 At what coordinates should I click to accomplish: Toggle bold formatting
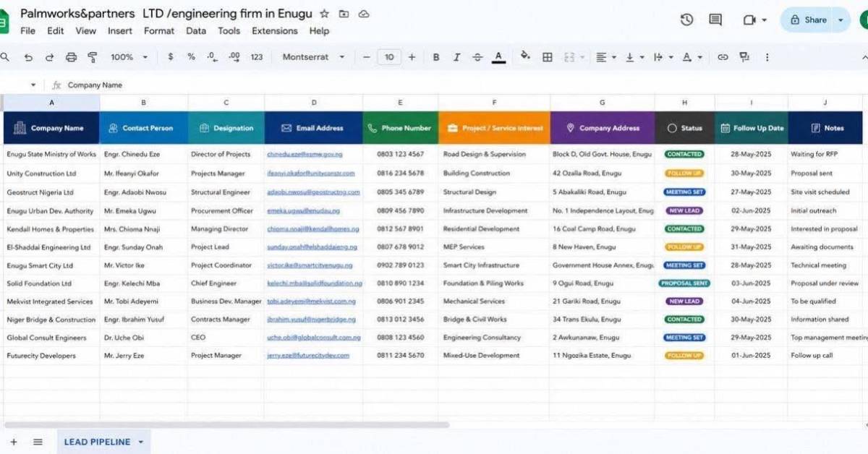[436, 57]
